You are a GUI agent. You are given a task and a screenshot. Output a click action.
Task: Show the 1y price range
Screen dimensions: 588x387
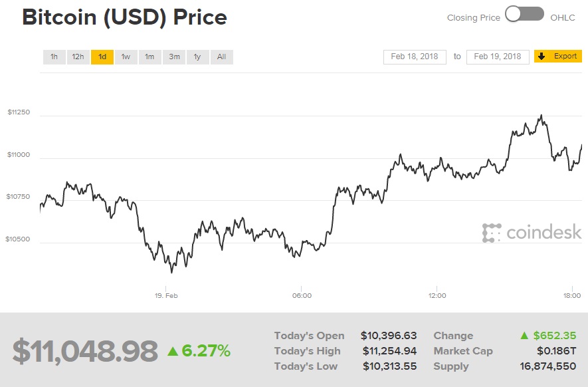[x=197, y=57]
